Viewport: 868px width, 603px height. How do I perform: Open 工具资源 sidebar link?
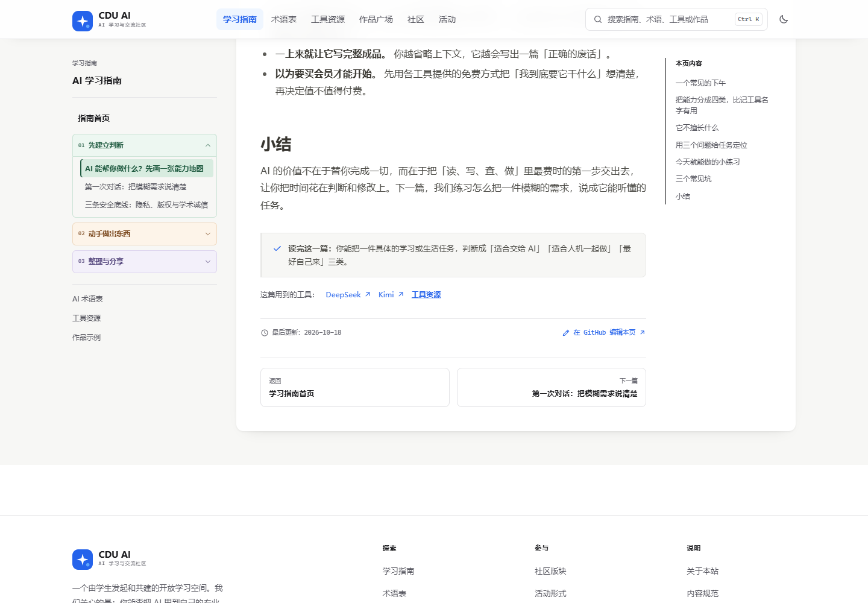tap(87, 318)
